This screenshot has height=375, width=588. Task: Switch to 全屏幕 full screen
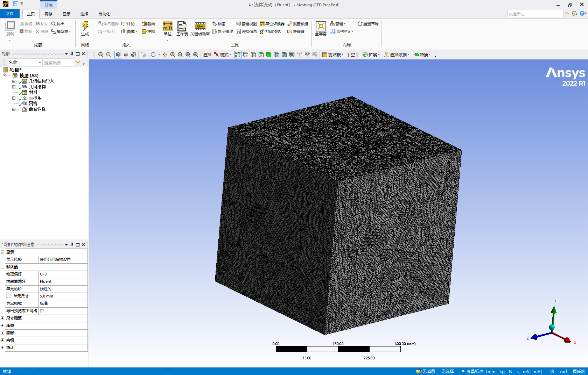[x=321, y=28]
